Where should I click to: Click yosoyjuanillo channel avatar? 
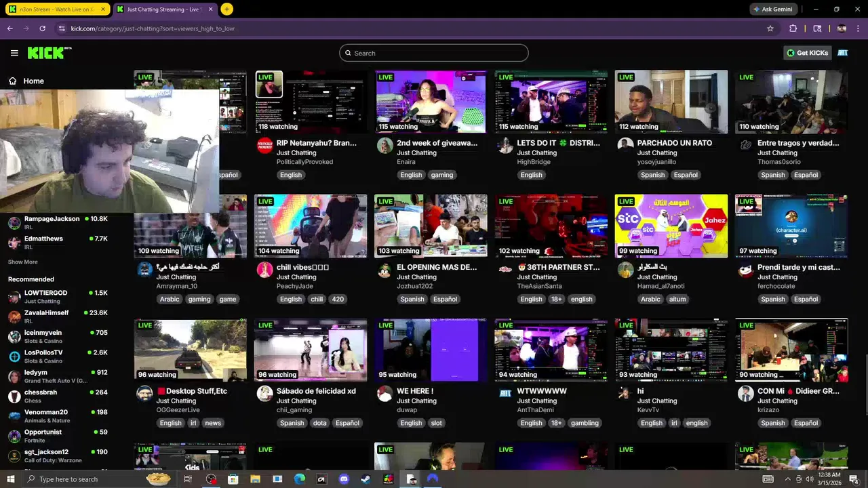click(625, 146)
